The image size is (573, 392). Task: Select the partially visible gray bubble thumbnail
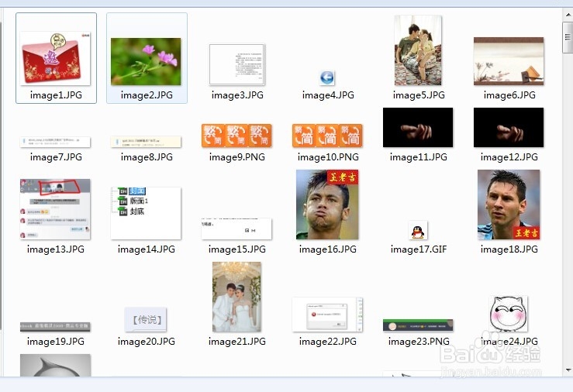(55, 365)
